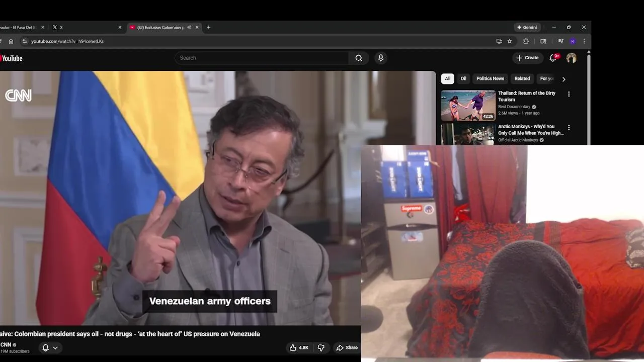This screenshot has width=644, height=362.
Task: Open the media control icon in Chrome toolbar
Action: pyautogui.click(x=560, y=41)
